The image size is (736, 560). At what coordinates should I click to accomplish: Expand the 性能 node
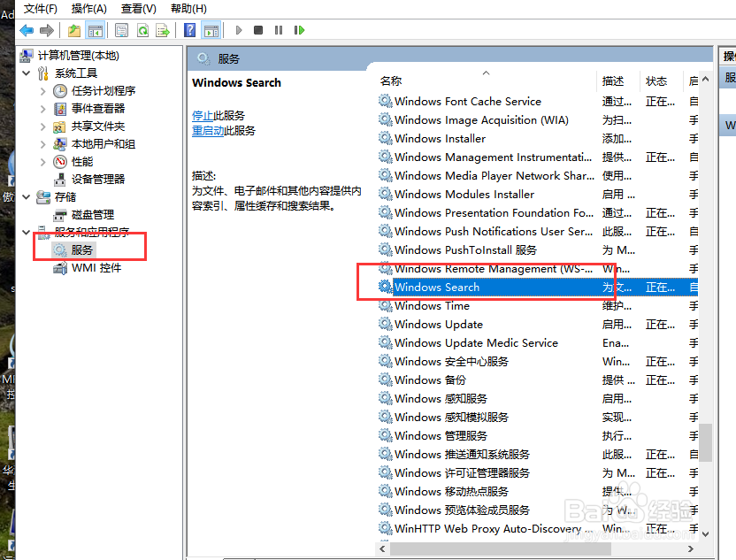(x=42, y=162)
